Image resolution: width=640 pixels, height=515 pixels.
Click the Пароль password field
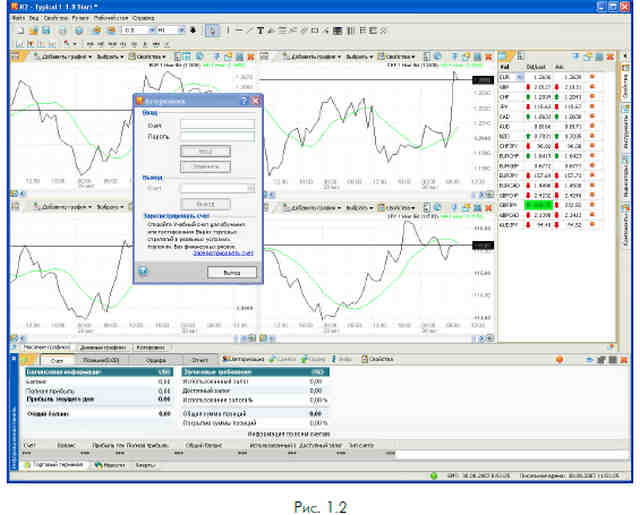coord(218,137)
